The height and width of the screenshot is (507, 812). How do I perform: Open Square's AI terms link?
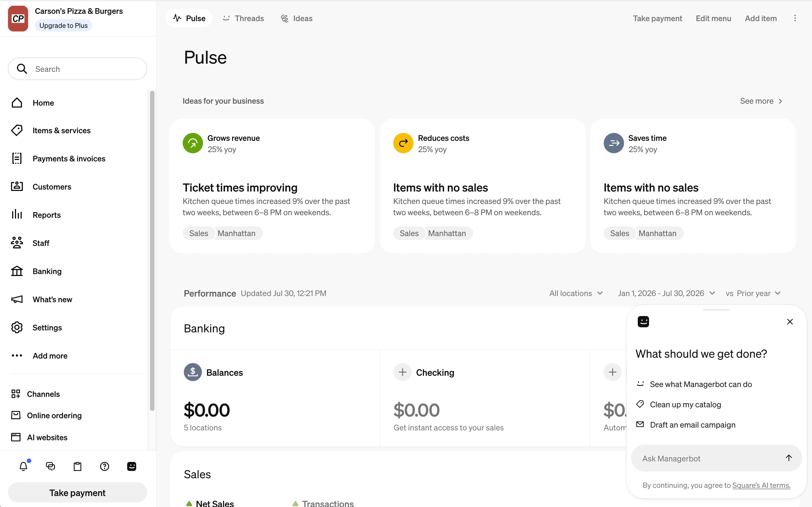coord(761,485)
